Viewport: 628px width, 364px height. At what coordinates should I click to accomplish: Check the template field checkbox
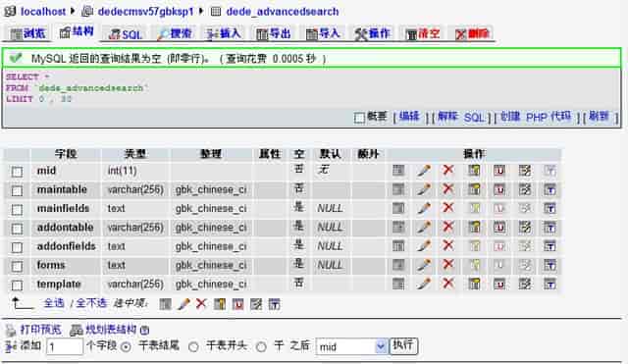pyautogui.click(x=17, y=286)
